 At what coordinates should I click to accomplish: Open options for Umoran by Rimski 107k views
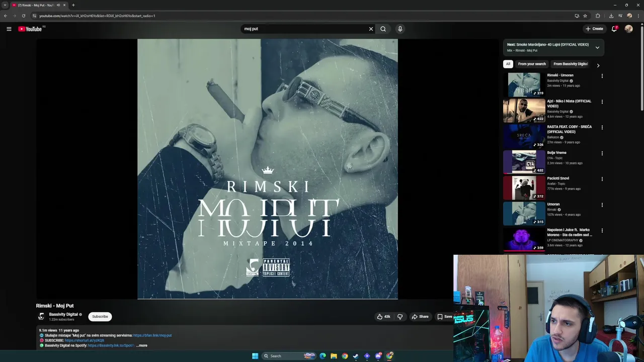point(602,205)
